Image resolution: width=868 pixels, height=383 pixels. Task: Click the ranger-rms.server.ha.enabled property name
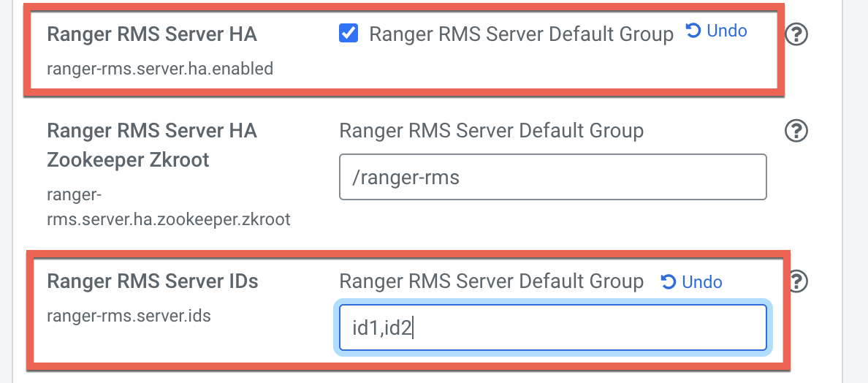[x=159, y=69]
